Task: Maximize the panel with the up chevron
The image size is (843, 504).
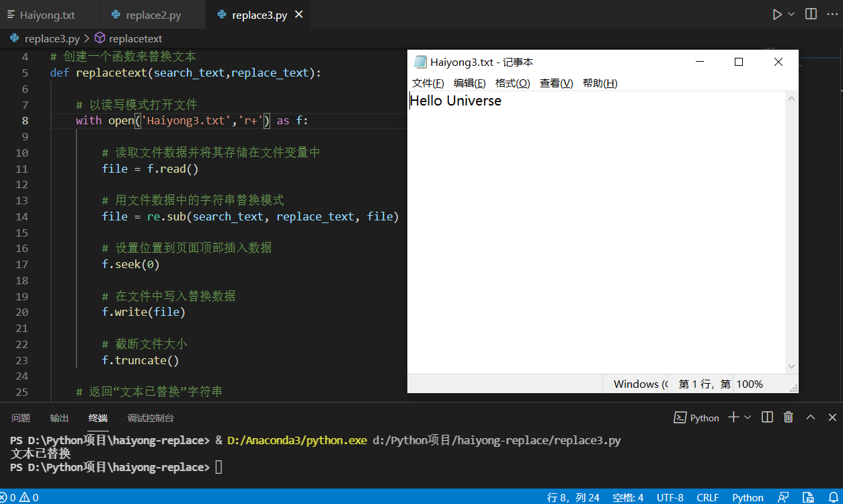Action: [x=811, y=417]
